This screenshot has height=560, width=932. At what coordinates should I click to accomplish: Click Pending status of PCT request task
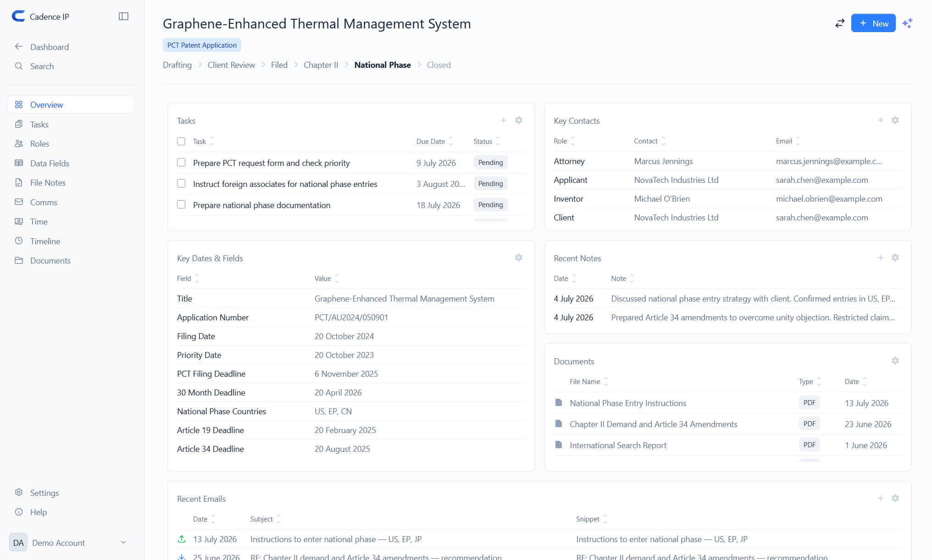click(x=490, y=162)
